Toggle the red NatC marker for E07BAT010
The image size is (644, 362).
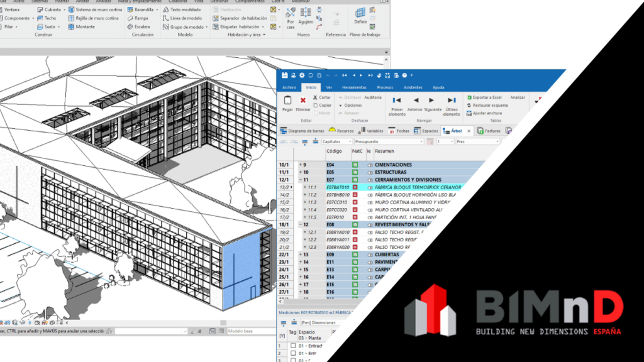click(x=355, y=187)
